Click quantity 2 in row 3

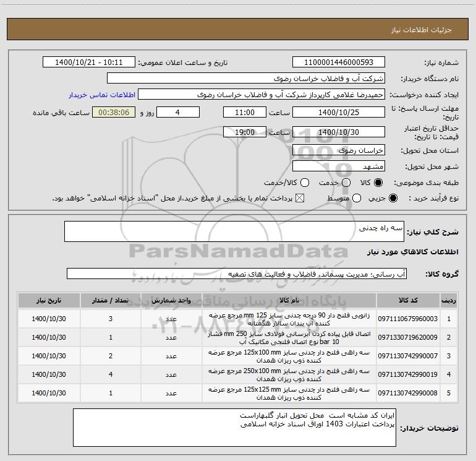pyautogui.click(x=111, y=356)
